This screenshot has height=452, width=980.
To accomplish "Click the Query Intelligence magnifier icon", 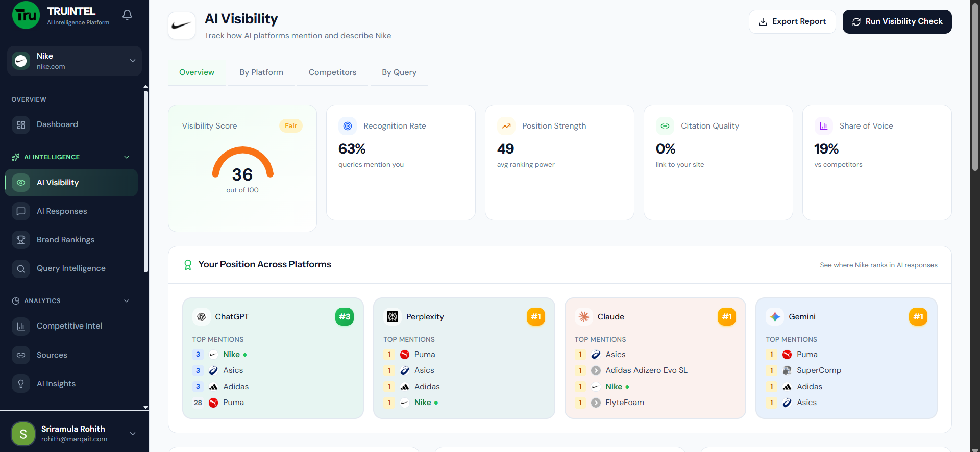I will tap(21, 268).
